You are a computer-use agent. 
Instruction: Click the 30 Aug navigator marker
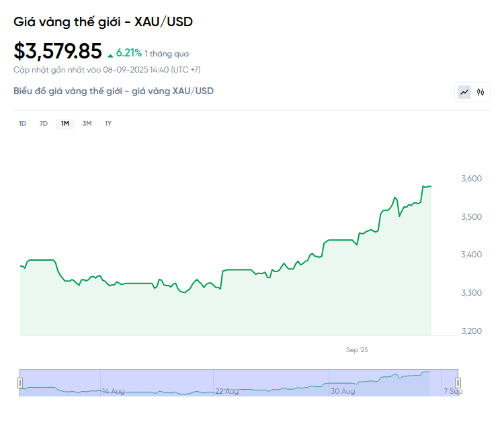point(343,391)
